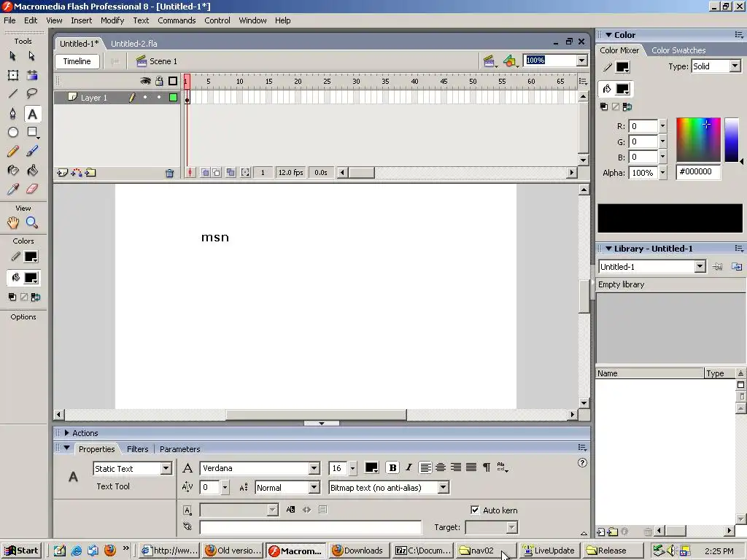Viewport: 747px width, 560px height.
Task: Open the Insert menu
Action: (82, 20)
